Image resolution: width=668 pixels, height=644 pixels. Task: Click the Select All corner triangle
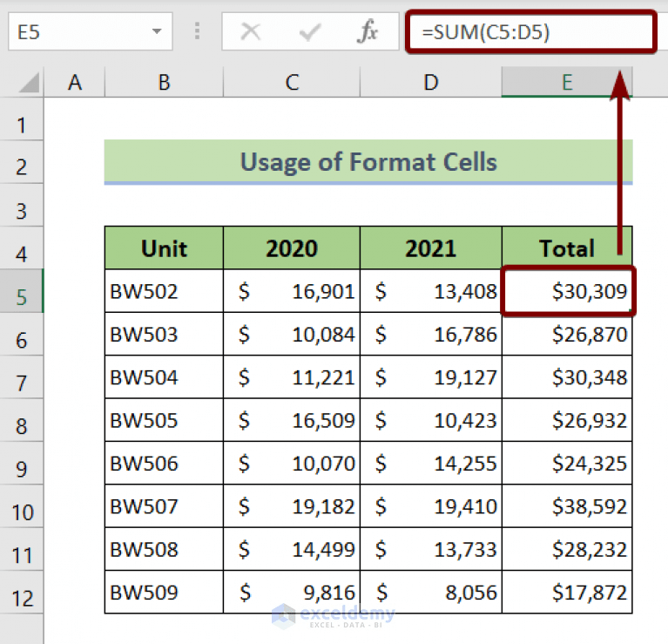[x=29, y=82]
